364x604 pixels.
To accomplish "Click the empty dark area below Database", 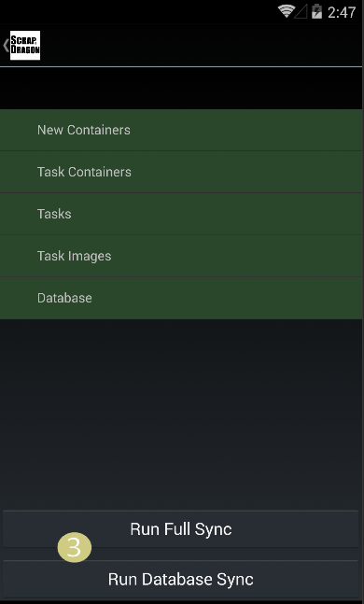I will (181, 414).
